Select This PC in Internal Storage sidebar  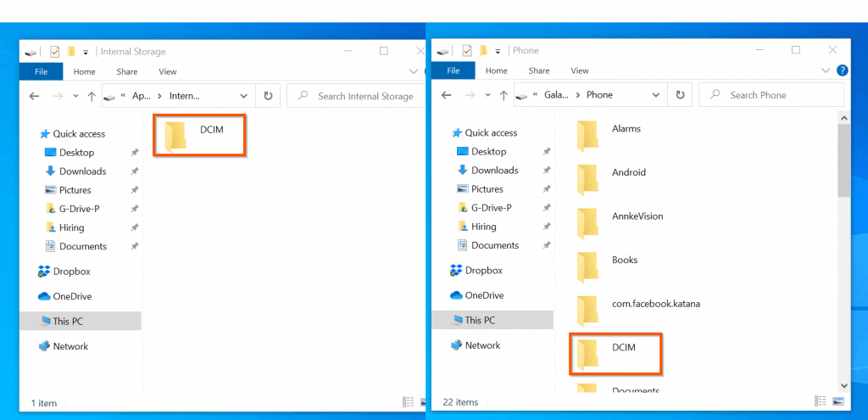tap(81, 321)
